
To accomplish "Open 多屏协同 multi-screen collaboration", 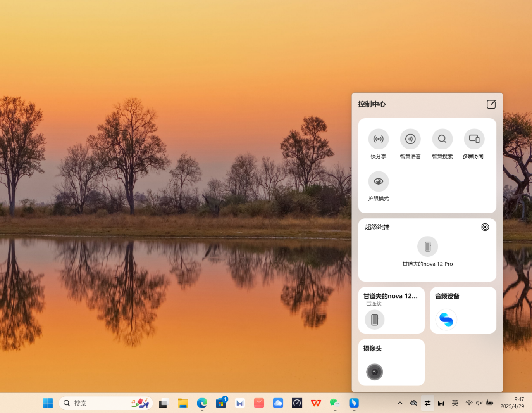I will click(x=474, y=139).
